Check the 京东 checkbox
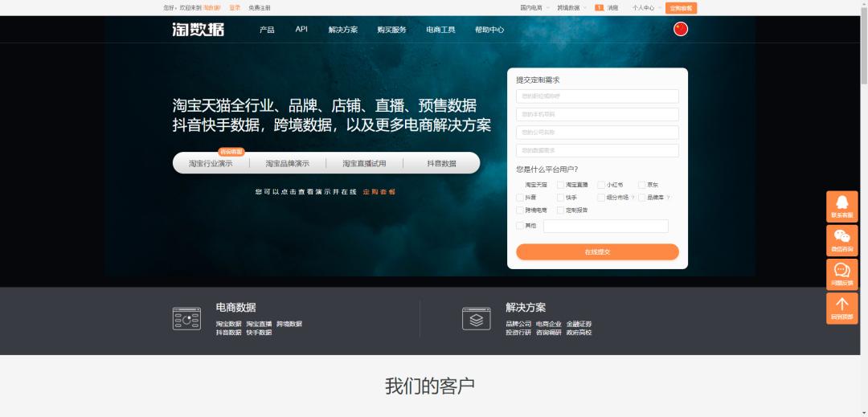This screenshot has width=868, height=417. point(641,185)
